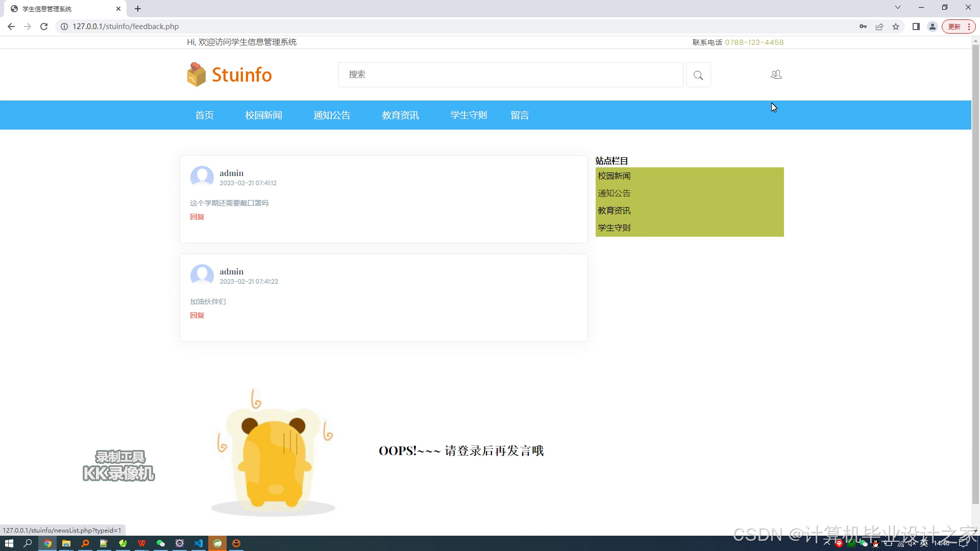Screen dimensions: 980x551
Task: Click the timestamp 2023-02-21 07:41:12
Action: pos(248,183)
